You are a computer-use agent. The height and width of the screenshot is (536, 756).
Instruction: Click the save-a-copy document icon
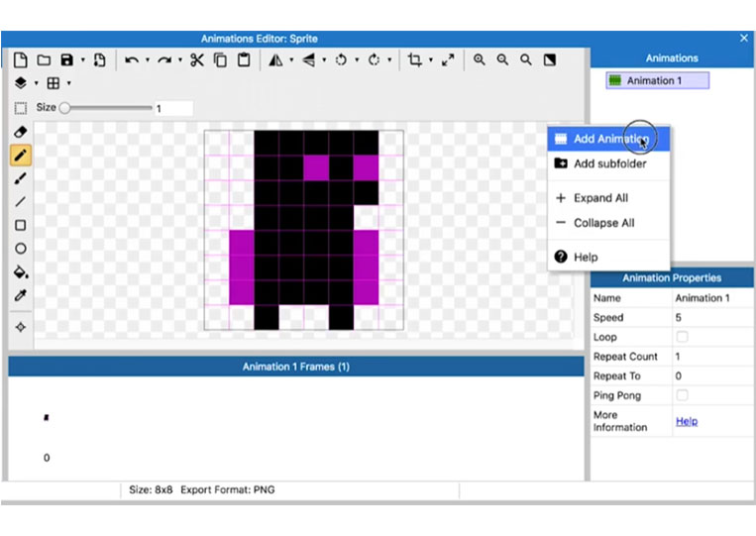coord(100,60)
